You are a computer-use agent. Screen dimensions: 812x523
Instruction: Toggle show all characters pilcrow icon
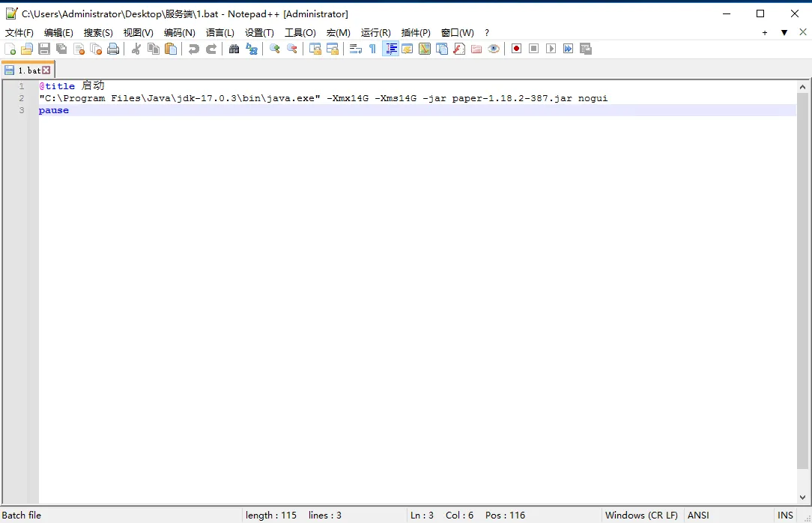point(372,49)
